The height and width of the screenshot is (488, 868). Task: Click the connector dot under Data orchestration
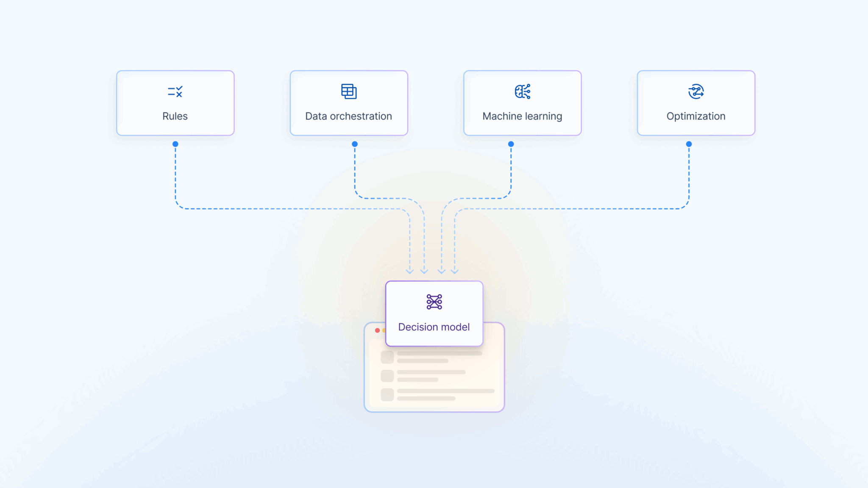tap(355, 144)
